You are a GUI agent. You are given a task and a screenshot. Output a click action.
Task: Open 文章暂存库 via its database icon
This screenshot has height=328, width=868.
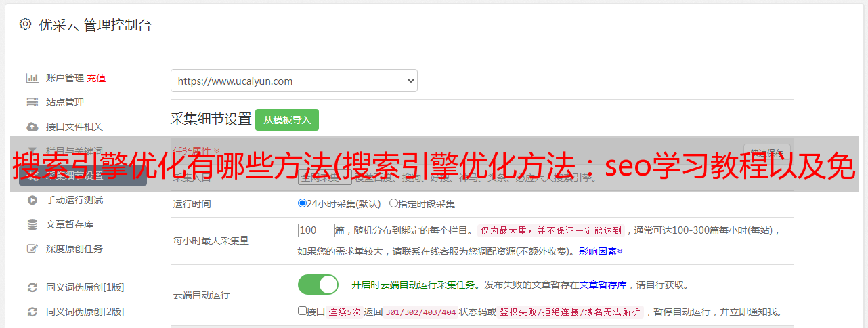click(32, 224)
